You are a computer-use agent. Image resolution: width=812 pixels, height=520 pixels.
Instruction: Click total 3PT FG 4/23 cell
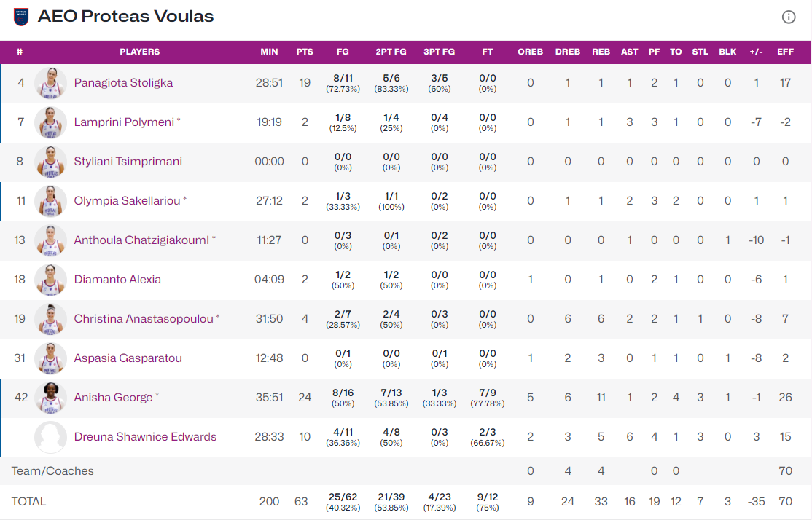click(439, 501)
